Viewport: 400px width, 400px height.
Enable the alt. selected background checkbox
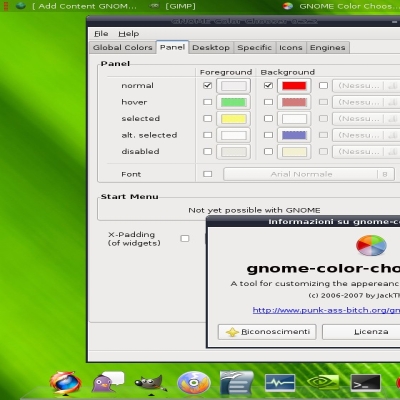(268, 135)
